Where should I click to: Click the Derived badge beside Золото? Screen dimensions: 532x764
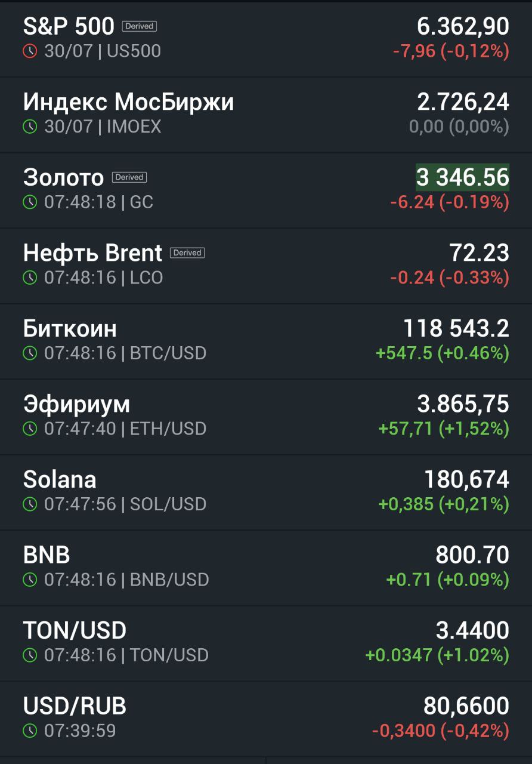coord(129,177)
